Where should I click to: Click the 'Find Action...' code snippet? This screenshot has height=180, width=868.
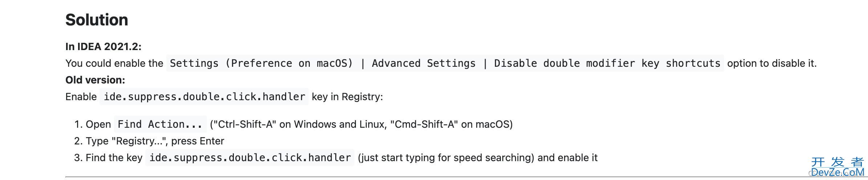[160, 124]
